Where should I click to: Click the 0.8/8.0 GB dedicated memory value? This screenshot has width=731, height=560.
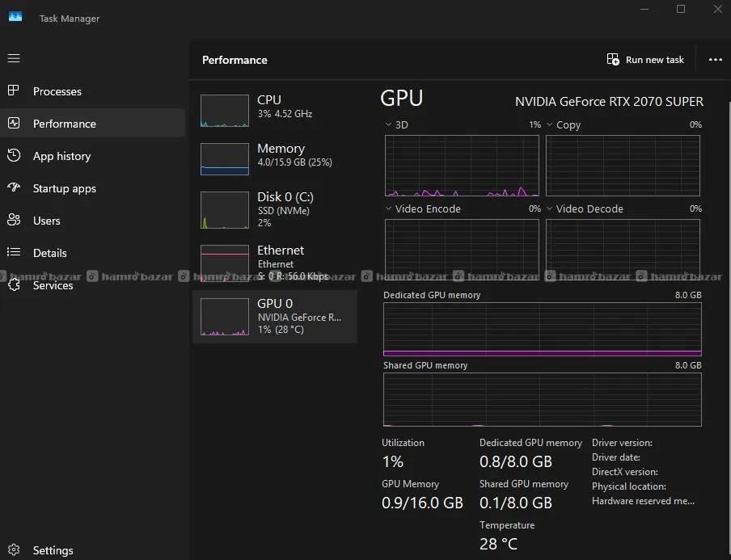click(516, 461)
